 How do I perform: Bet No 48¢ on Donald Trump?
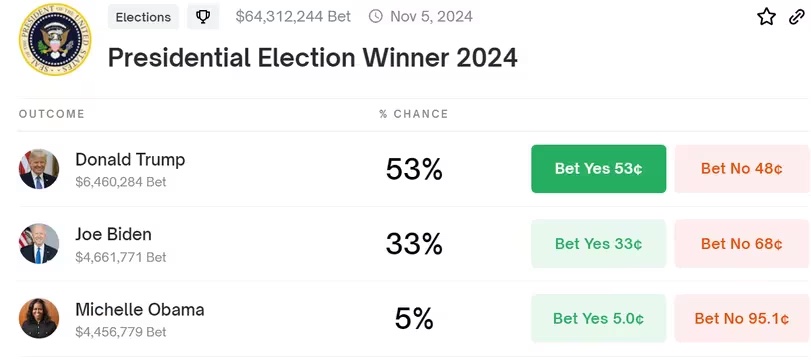click(742, 169)
